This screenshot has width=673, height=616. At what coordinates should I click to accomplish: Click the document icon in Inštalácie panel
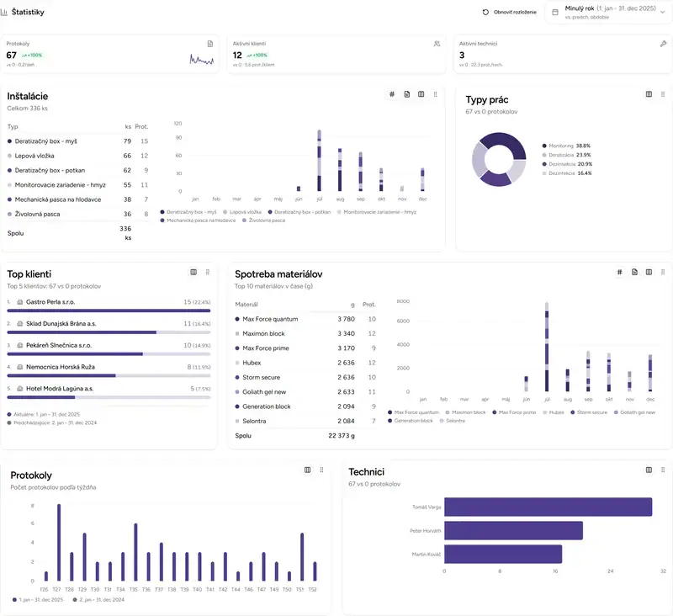click(407, 94)
